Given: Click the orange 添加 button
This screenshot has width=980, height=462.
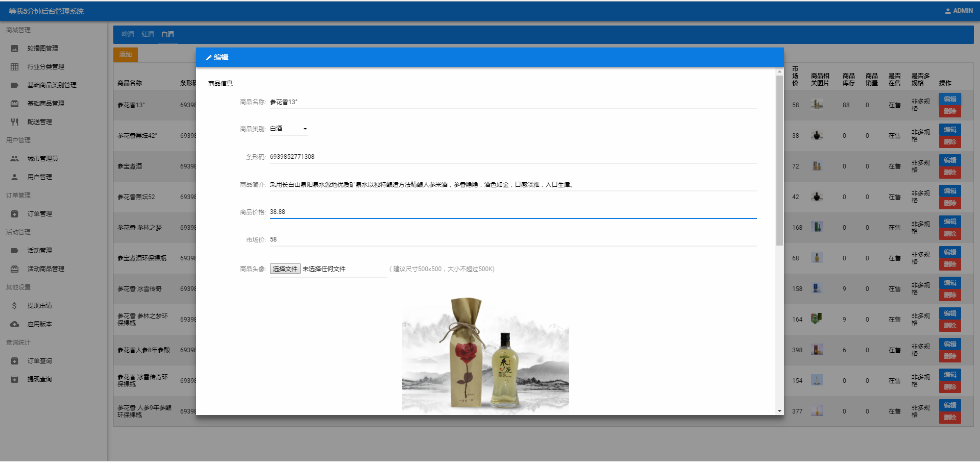Looking at the screenshot, I should 126,55.
